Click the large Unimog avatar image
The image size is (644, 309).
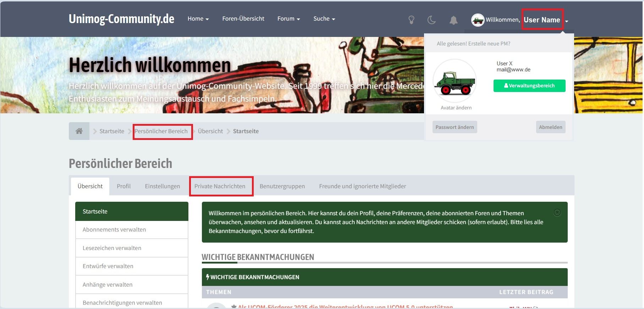pyautogui.click(x=455, y=81)
